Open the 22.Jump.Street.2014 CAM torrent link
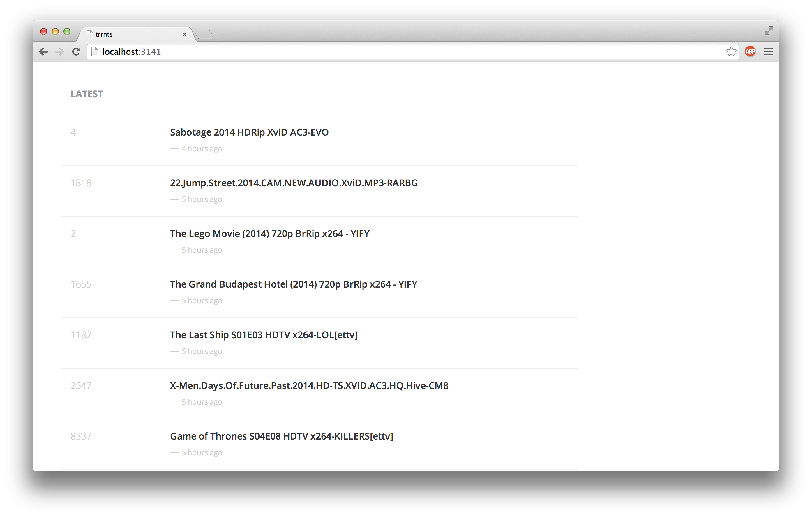Viewport: 812px width, 517px height. coord(294,183)
